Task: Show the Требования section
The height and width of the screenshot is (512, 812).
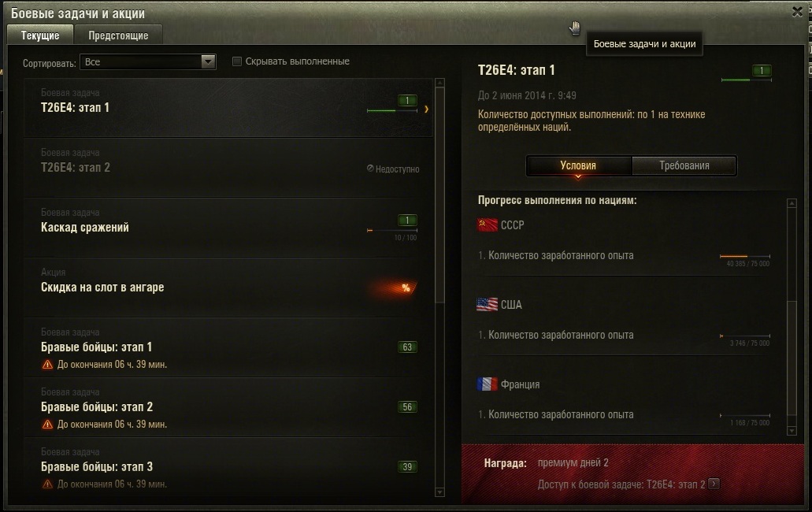Action: (x=684, y=165)
